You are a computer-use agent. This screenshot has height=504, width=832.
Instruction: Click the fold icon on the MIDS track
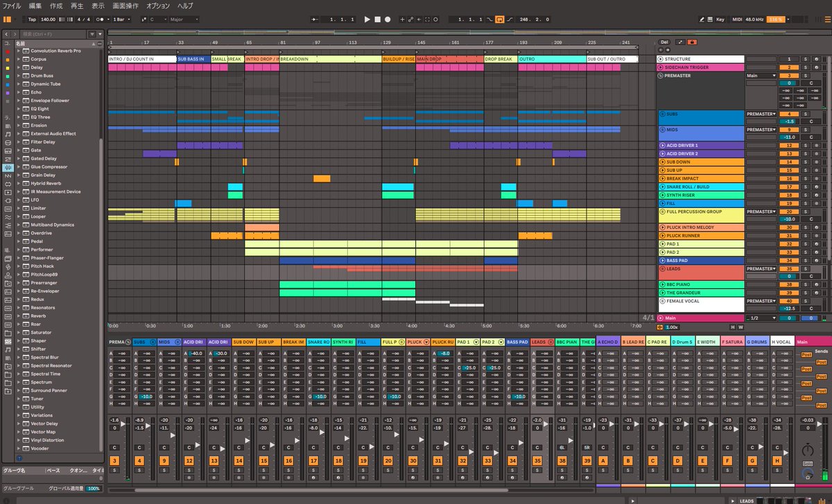point(662,130)
